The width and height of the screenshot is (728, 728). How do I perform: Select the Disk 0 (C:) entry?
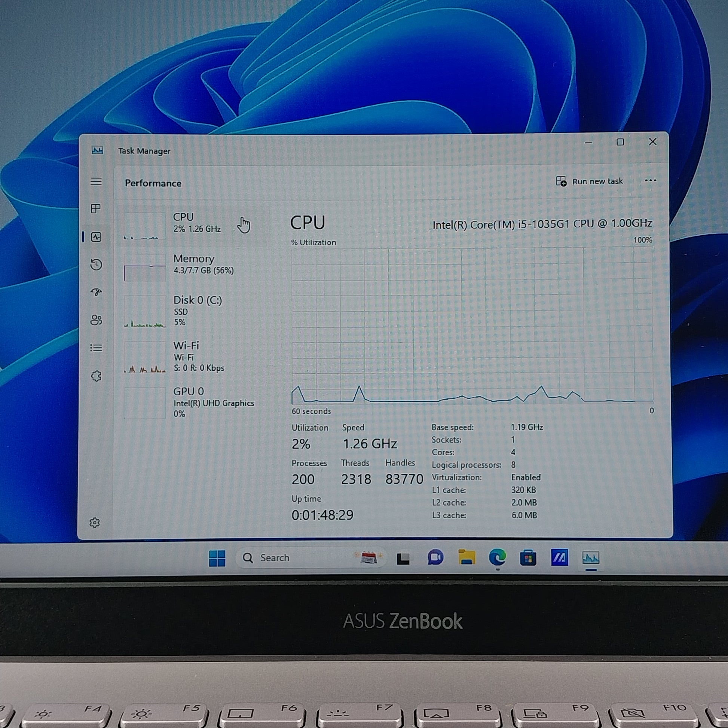[x=194, y=311]
